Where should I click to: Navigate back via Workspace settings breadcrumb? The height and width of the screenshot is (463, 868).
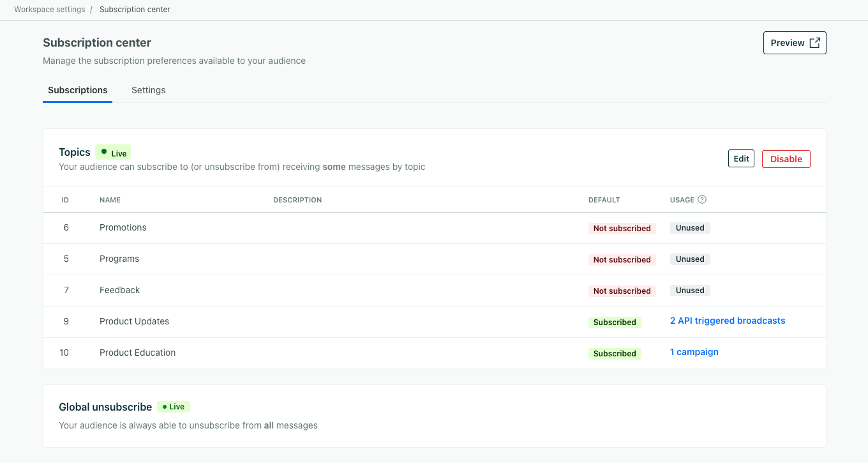pos(49,9)
